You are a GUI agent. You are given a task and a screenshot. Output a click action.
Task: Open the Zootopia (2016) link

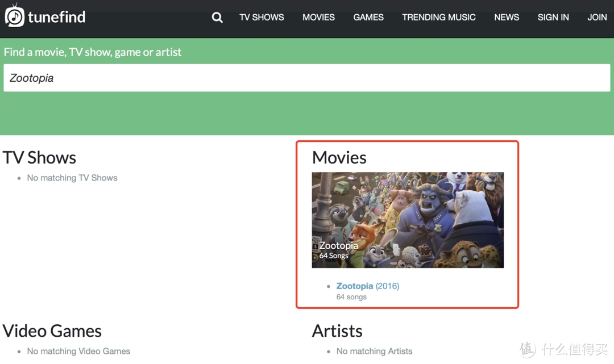coord(368,286)
